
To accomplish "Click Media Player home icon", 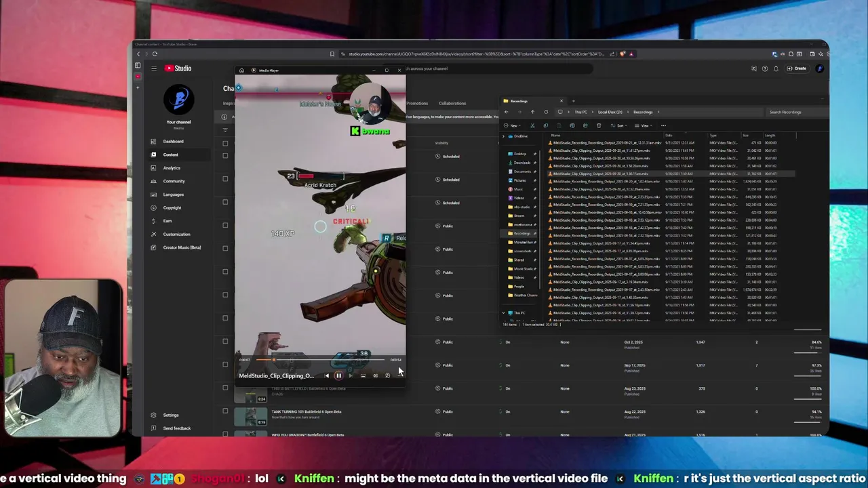I will (241, 70).
